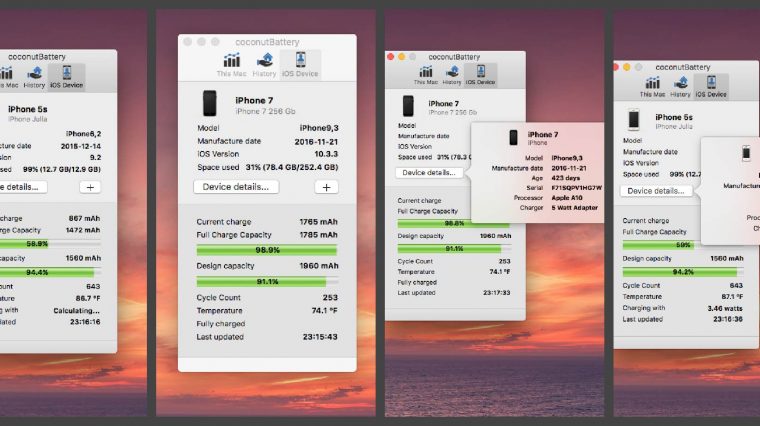Click manufacture date '2016-11-21' in the large iPhone 7 window
Image resolution: width=760 pixels, height=426 pixels.
pos(316,142)
